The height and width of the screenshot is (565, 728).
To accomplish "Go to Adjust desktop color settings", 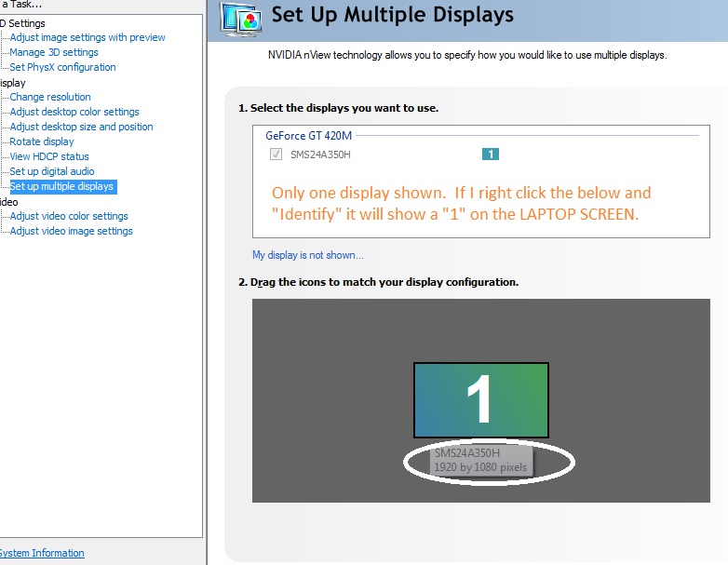I will (74, 112).
